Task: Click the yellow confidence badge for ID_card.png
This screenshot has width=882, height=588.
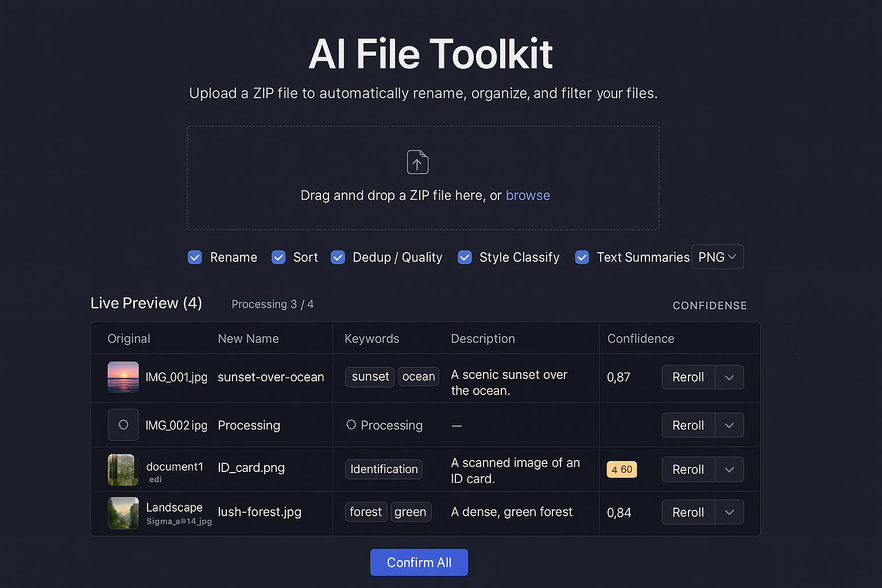Action: 621,469
